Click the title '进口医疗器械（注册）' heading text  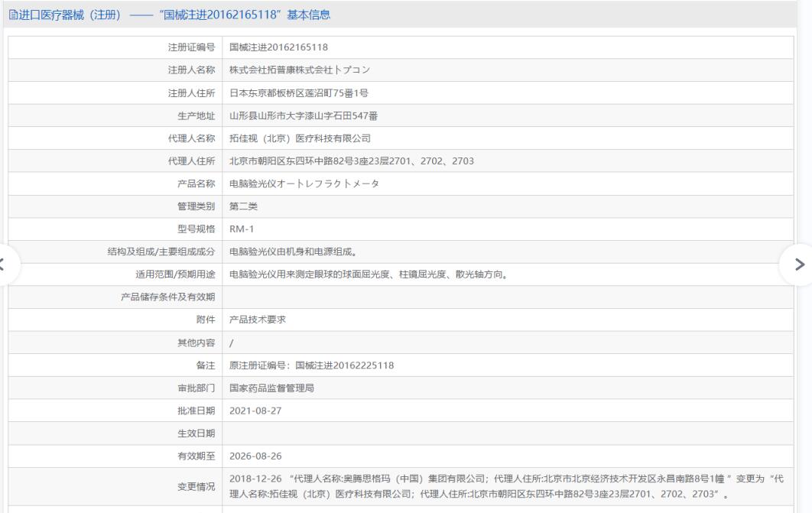coord(70,15)
